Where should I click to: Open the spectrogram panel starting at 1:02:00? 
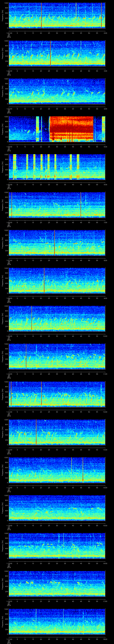pyautogui.click(x=57, y=54)
